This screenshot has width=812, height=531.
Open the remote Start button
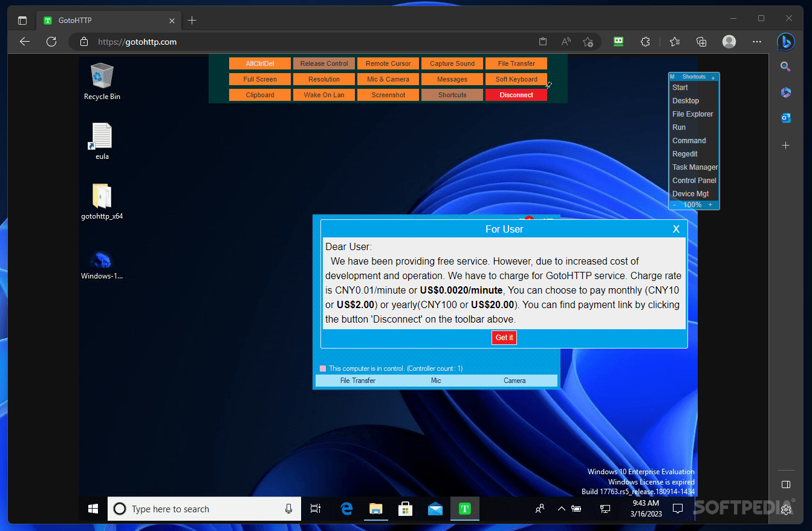pyautogui.click(x=93, y=509)
